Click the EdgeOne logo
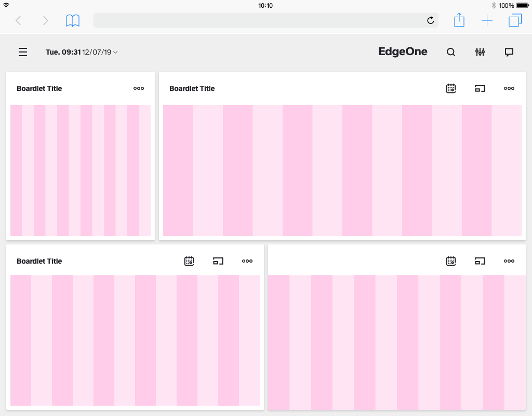 403,51
